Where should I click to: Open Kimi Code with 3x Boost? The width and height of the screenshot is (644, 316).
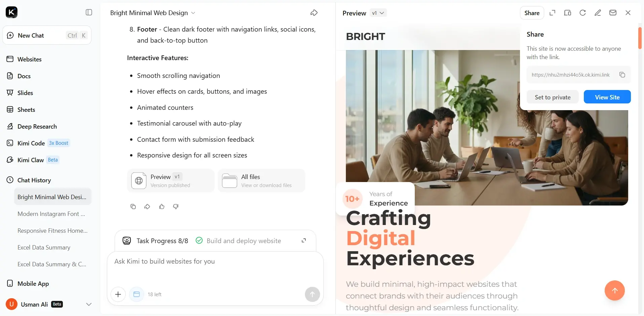[32, 143]
